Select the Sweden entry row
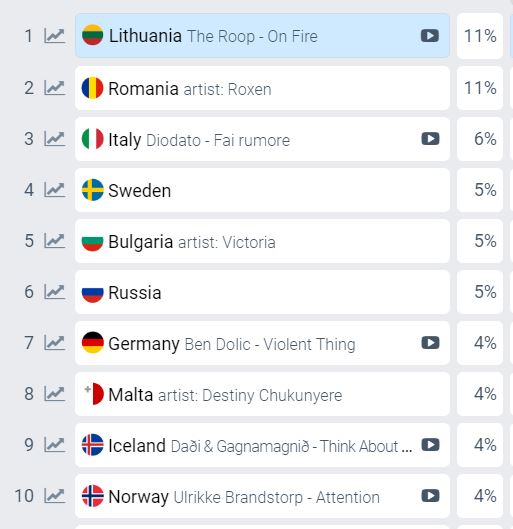The height and width of the screenshot is (529, 513). (x=262, y=190)
